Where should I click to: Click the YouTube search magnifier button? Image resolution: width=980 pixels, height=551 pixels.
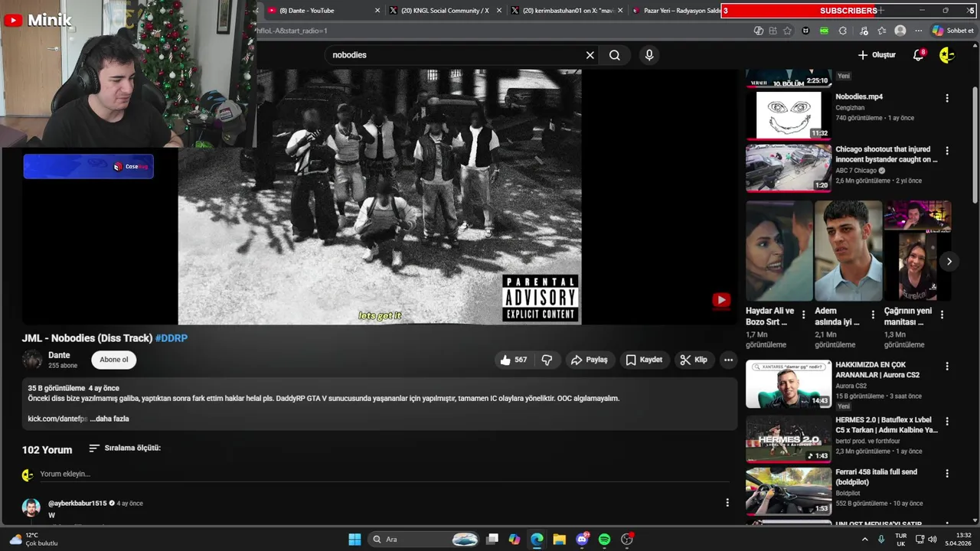pyautogui.click(x=615, y=55)
